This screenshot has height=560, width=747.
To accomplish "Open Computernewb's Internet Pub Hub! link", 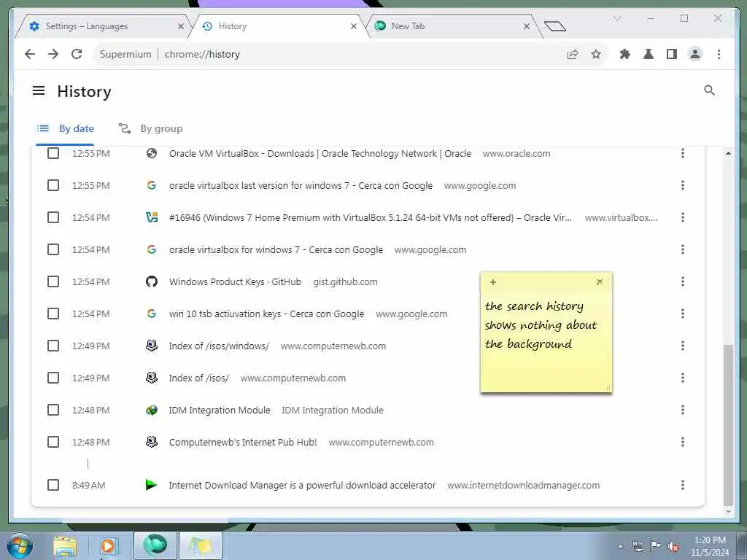I will (243, 442).
